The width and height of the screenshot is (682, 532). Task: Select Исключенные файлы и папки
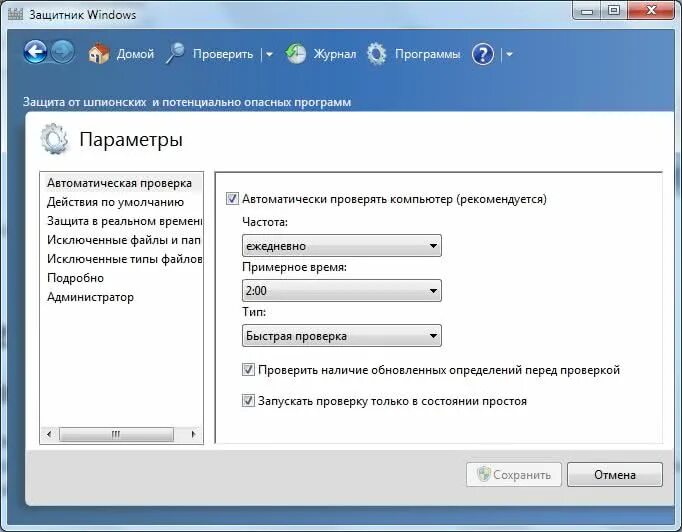(x=124, y=240)
